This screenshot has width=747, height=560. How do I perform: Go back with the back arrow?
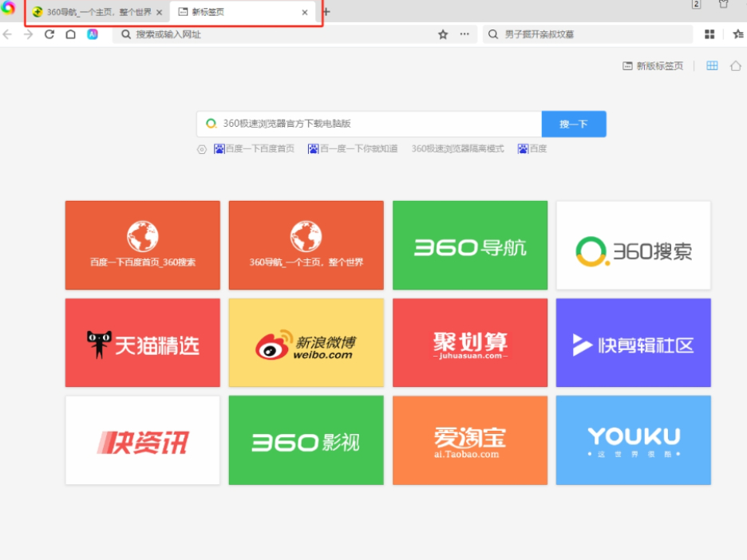coord(7,34)
